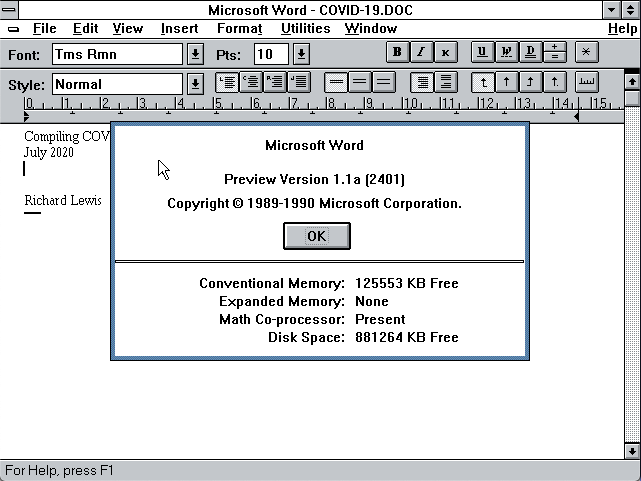This screenshot has width=641, height=481.
Task: Click 'Preview Version 1.1a (2401)' text
Action: click(314, 179)
